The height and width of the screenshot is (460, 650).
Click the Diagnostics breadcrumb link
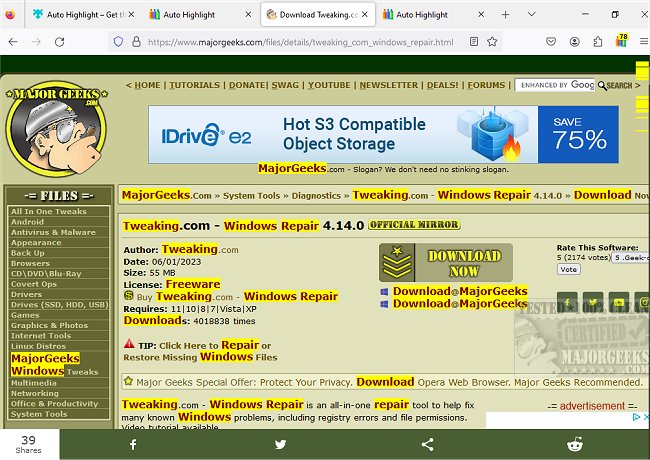coord(316,196)
